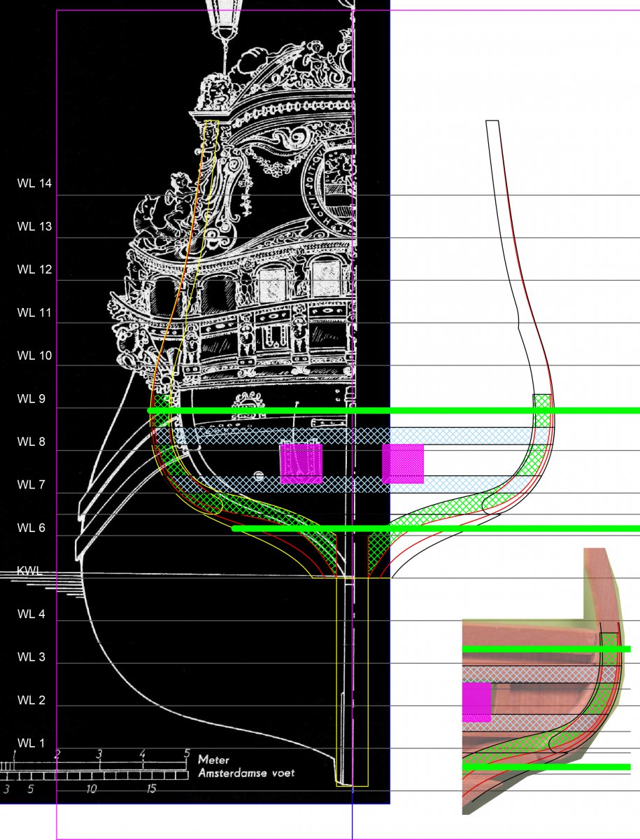Click the "WL 10" waterline label
640x840 pixels.
35,356
